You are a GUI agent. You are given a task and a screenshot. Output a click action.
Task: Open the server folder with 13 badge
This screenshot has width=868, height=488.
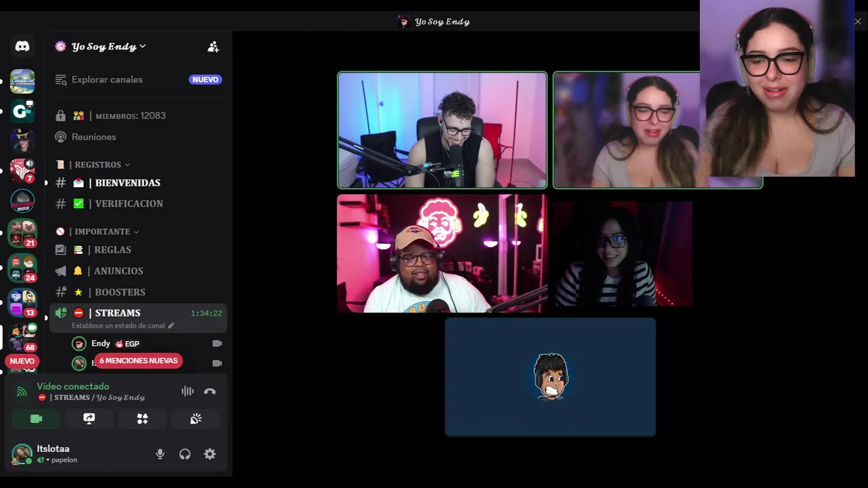pos(22,304)
